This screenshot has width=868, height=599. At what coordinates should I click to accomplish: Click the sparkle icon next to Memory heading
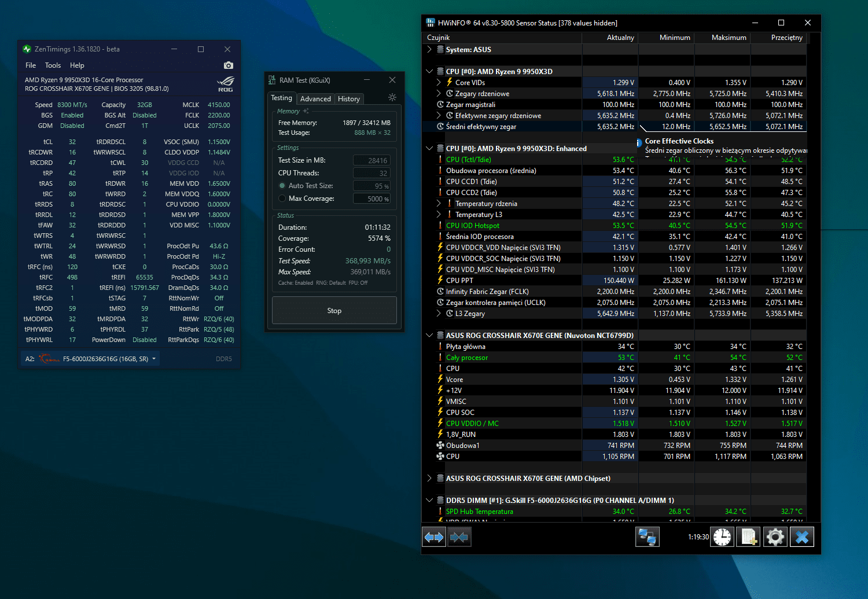[306, 111]
